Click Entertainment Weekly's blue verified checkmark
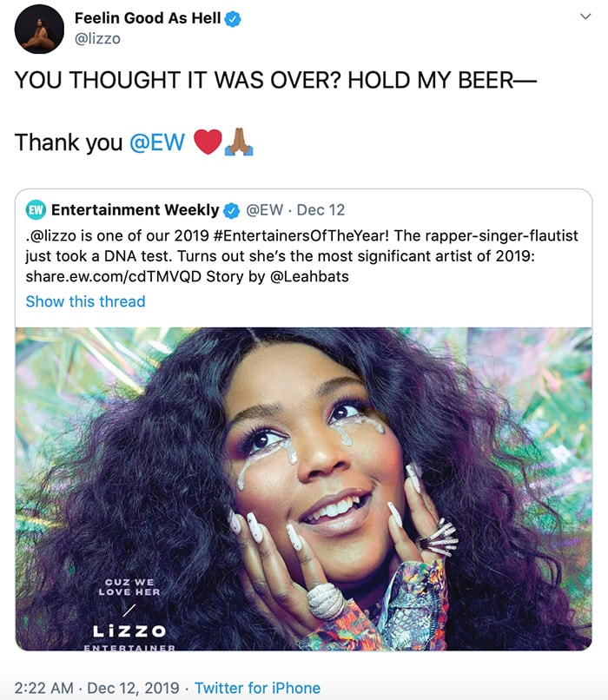Screen dimensions: 608x700 [232, 210]
